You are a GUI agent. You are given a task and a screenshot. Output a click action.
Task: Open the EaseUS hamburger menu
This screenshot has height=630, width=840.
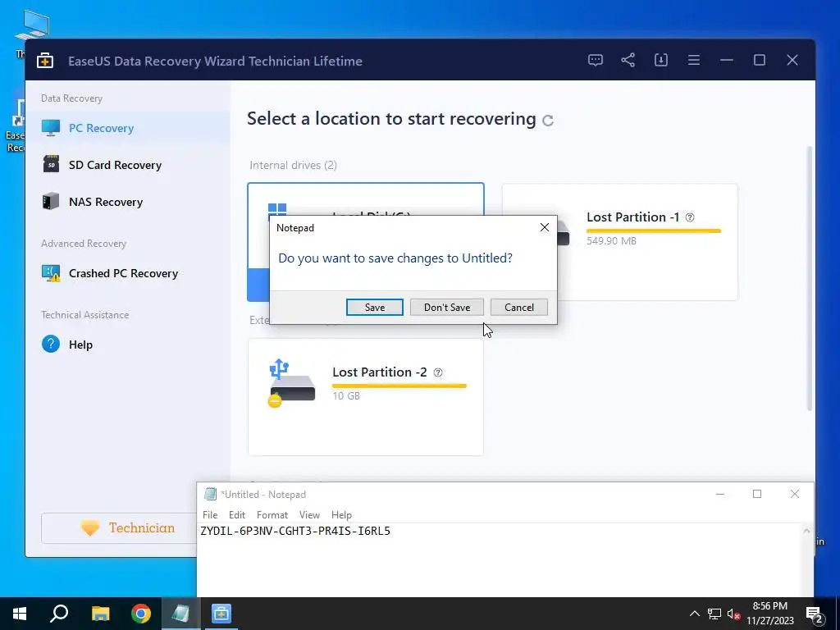[x=694, y=60]
